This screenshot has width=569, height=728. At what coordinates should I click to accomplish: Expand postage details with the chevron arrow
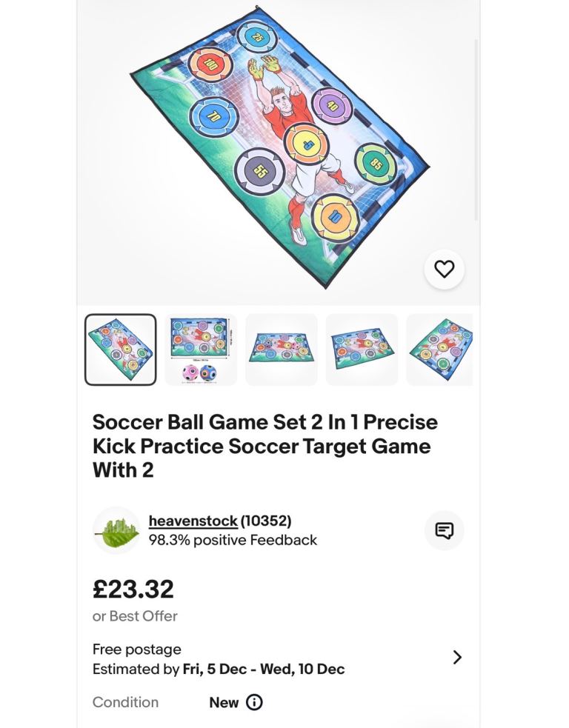(x=457, y=658)
